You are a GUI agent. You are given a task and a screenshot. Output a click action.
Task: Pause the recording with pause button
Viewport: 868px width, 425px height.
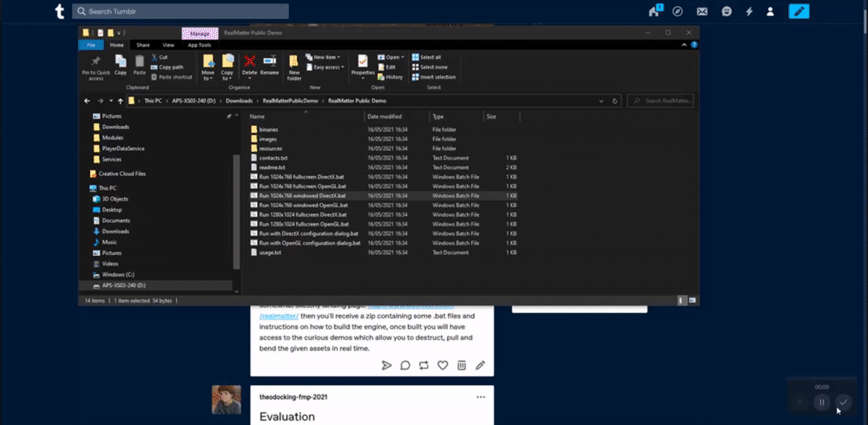(x=822, y=402)
